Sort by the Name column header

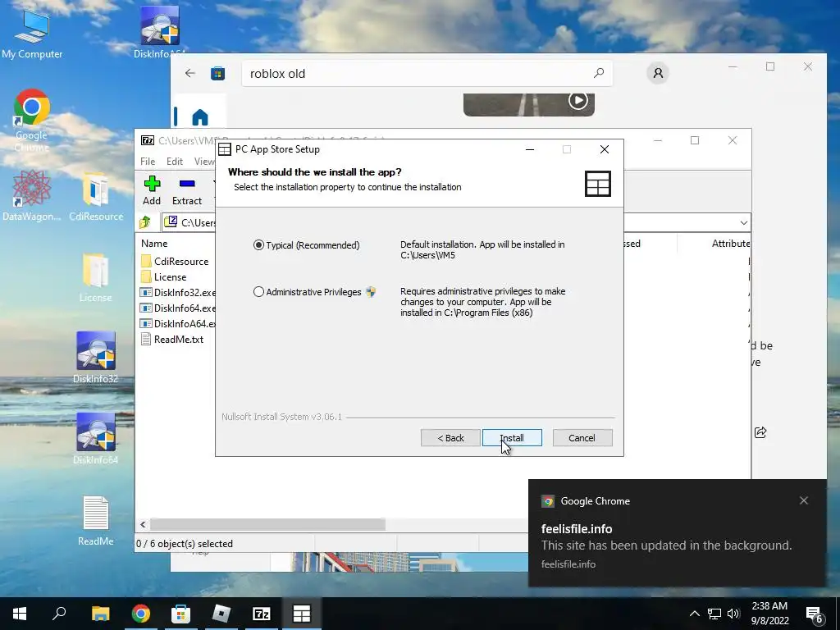pos(154,243)
